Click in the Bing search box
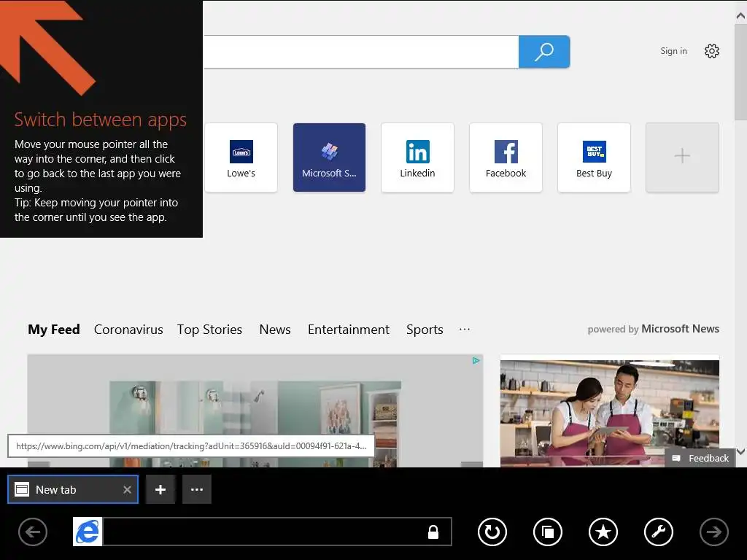The width and height of the screenshot is (747, 560). point(361,52)
